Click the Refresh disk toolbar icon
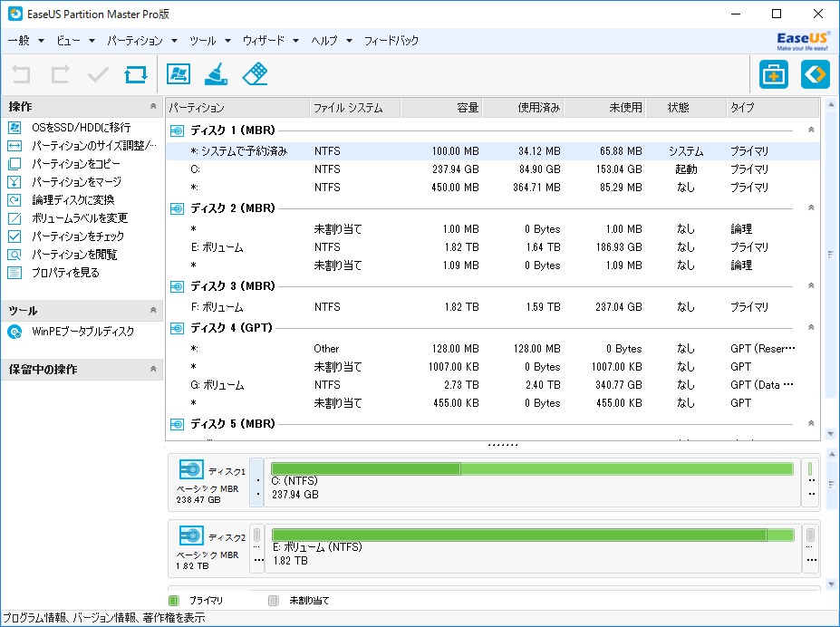The width and height of the screenshot is (840, 627). (x=136, y=74)
